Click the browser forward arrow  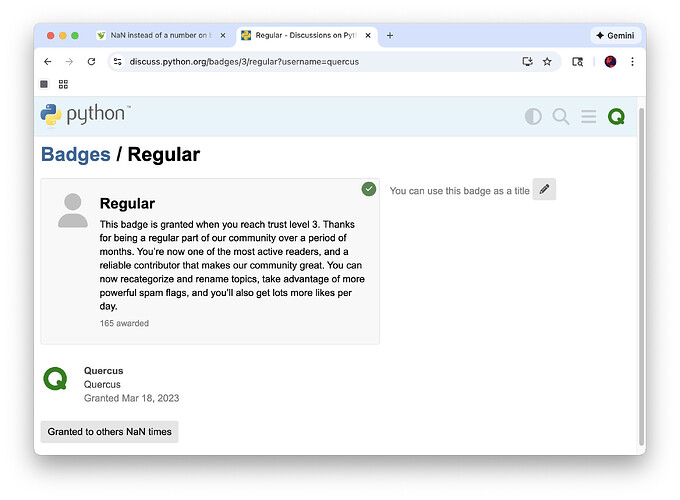[x=69, y=62]
